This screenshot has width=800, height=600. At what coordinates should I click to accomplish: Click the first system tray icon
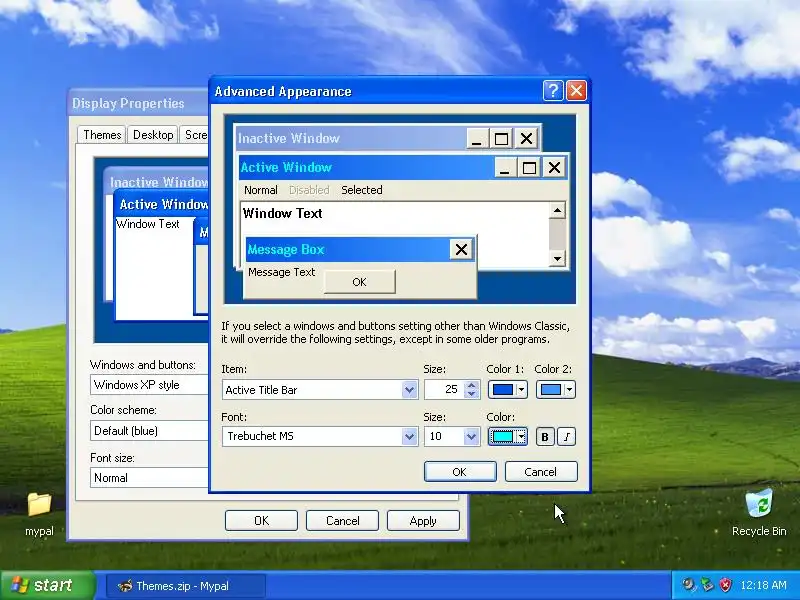(689, 585)
